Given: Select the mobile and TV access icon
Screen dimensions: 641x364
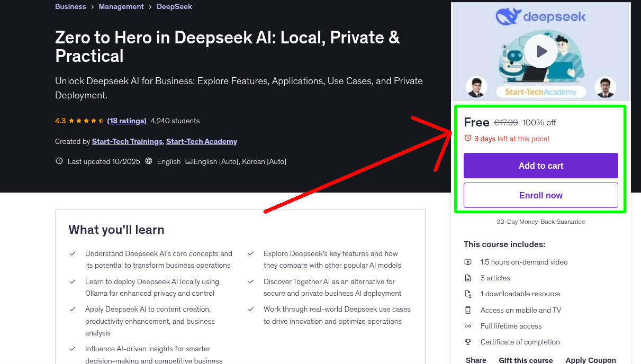Looking at the screenshot, I should point(468,310).
